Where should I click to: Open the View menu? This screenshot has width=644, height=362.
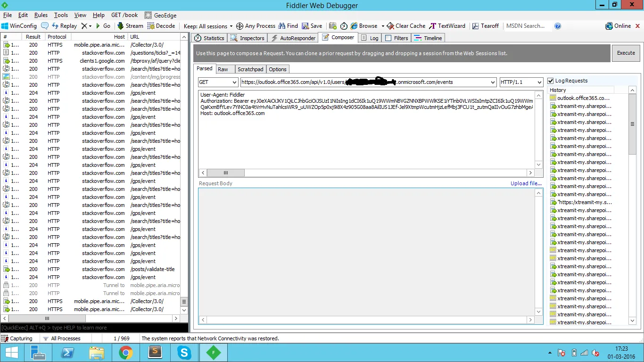coord(80,15)
